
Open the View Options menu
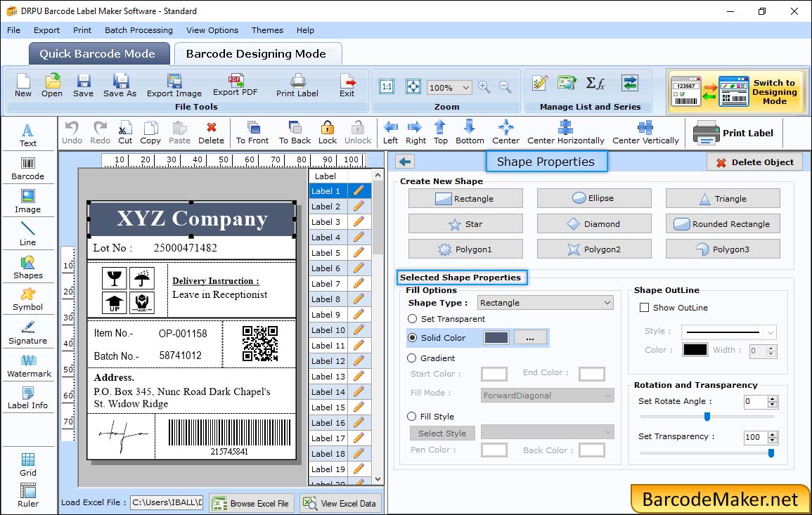tap(212, 30)
